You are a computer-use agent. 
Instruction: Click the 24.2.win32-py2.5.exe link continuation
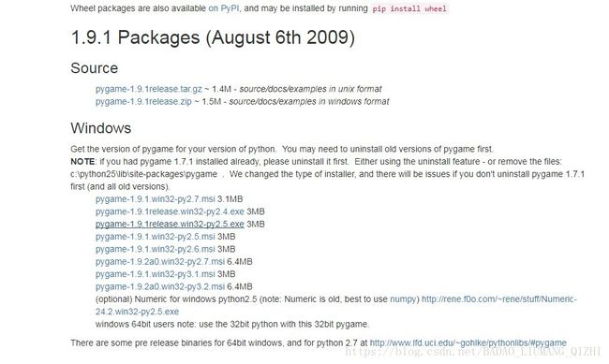click(137, 312)
